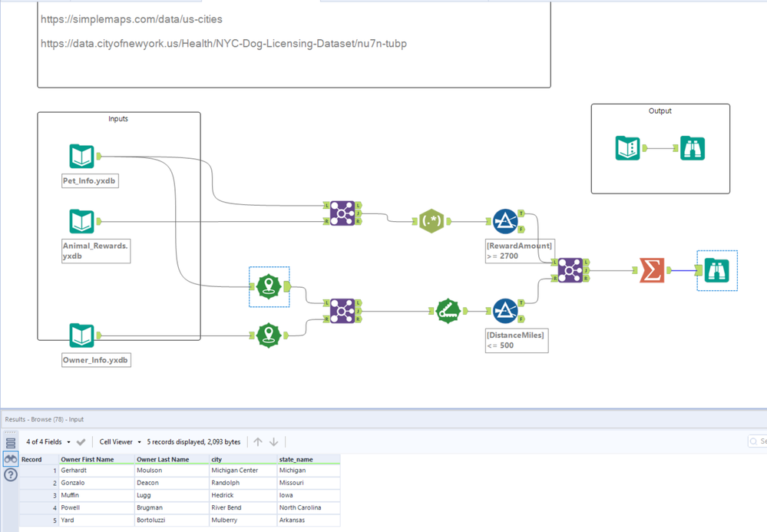
Task: Click the Owner Last Name column header
Action: pyautogui.click(x=172, y=459)
